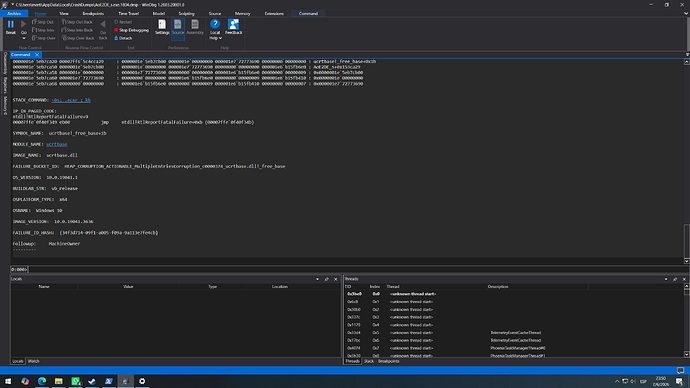Close the Command window tab

click(x=37, y=55)
